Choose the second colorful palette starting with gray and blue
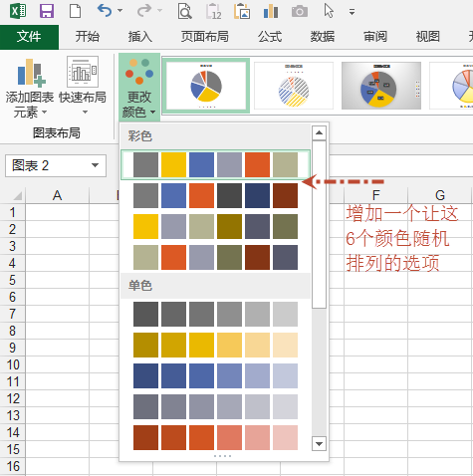 pos(215,195)
